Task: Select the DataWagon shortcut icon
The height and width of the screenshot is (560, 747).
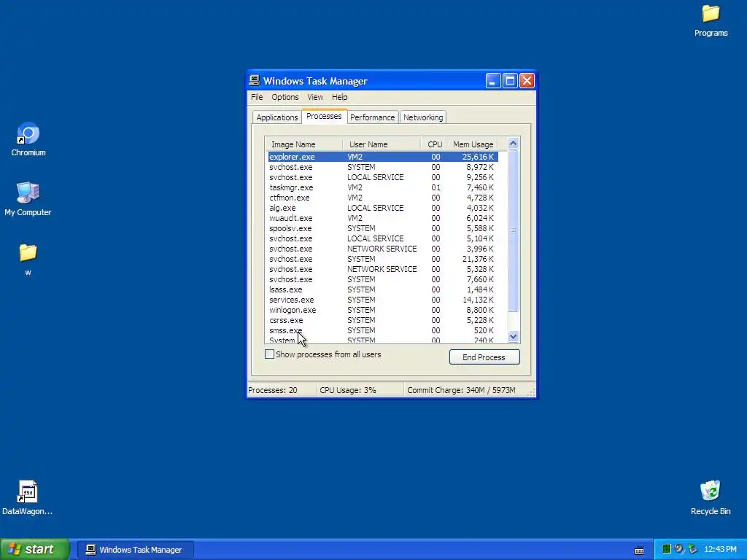Action: (x=27, y=497)
